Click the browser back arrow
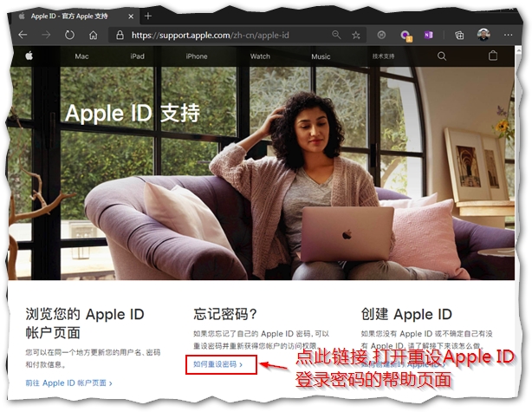 click(23, 36)
